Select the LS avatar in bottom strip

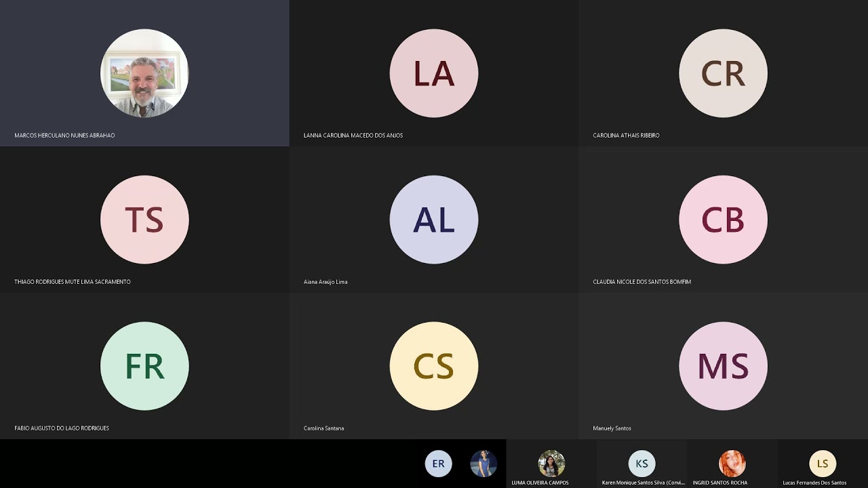823,464
